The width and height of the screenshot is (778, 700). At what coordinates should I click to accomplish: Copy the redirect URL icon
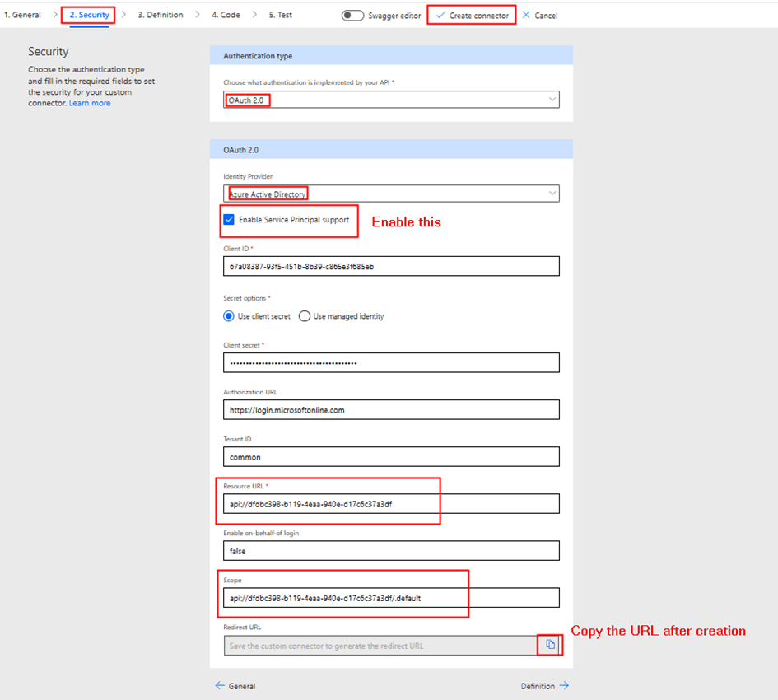550,645
